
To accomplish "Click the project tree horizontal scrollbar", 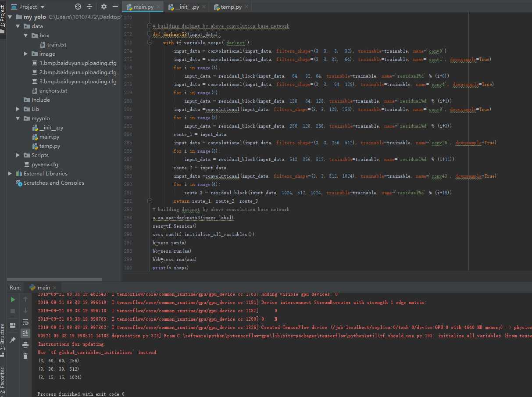I will (54, 279).
